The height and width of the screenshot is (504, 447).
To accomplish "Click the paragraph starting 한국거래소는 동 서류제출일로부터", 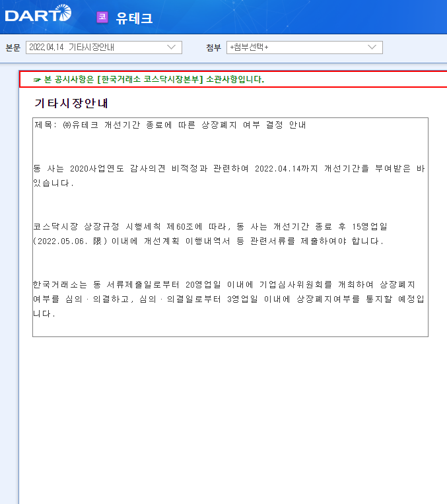I will (x=229, y=299).
